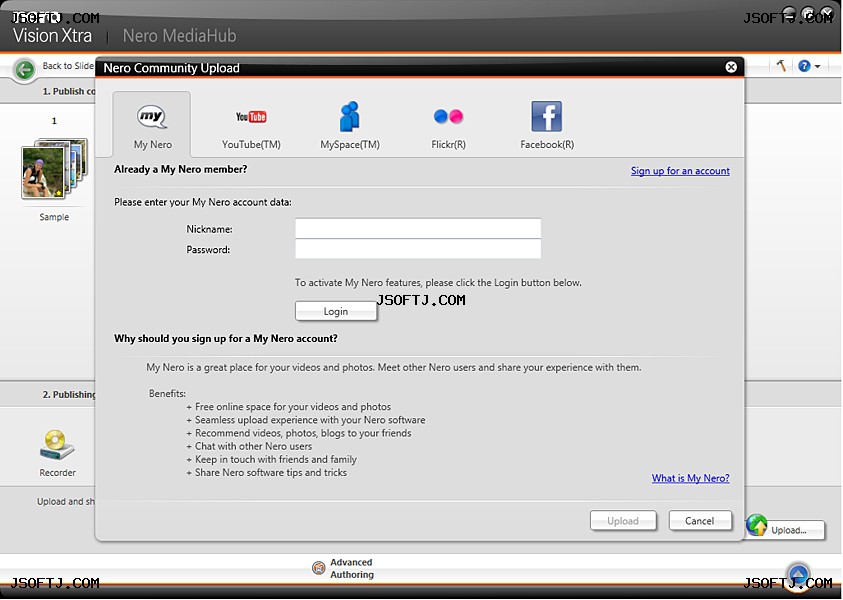Switch to the Nero MediaHub tab

[x=180, y=35]
